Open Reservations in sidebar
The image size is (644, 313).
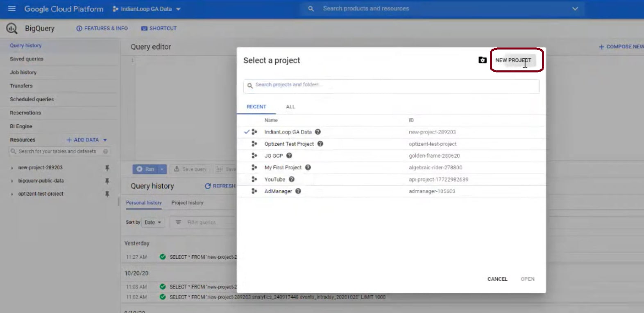point(25,113)
